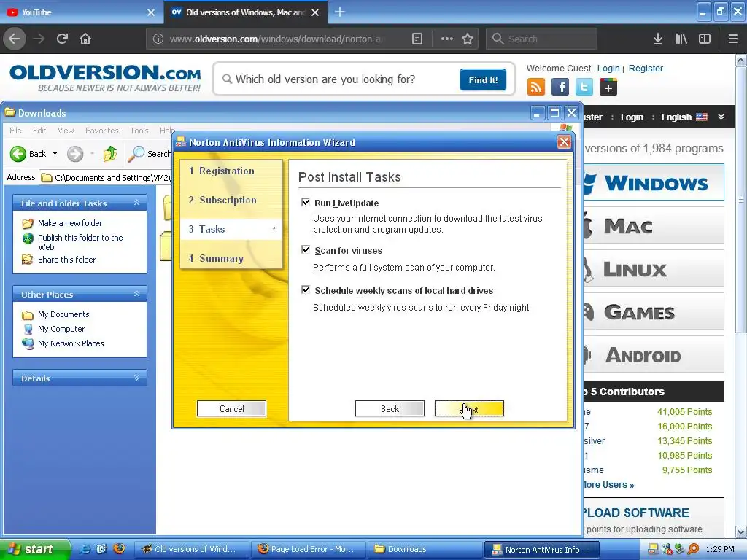Toggle the Scan for viruses checkbox
This screenshot has width=747, height=560.
tap(306, 249)
